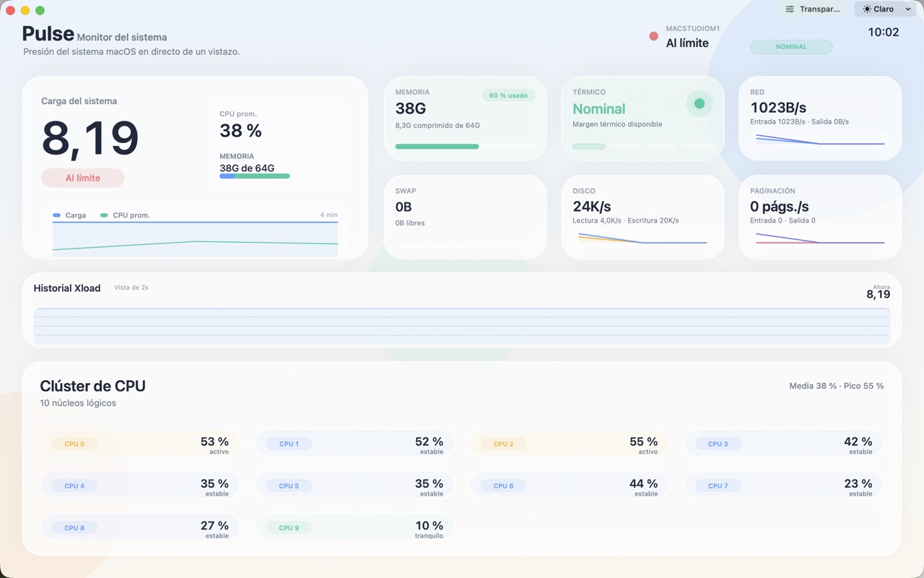Click the 38G value in Memoria card

click(x=411, y=108)
